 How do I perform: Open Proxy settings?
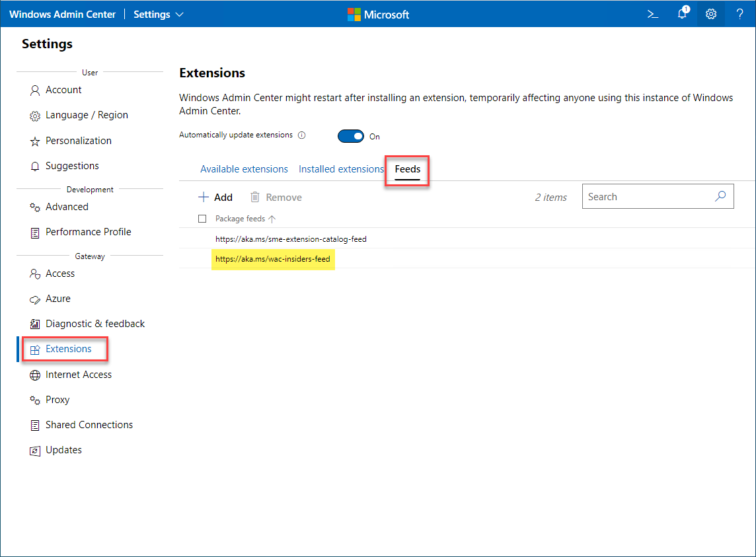click(57, 399)
